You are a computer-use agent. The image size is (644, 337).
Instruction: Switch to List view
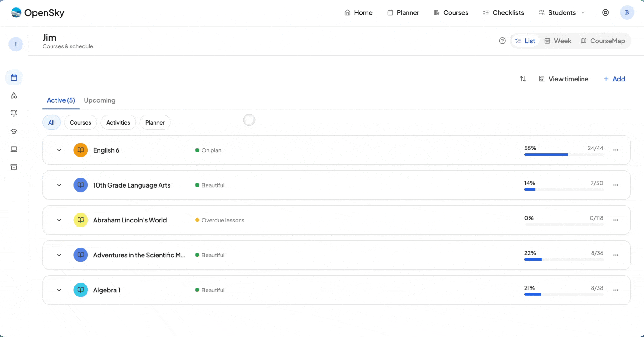click(525, 41)
